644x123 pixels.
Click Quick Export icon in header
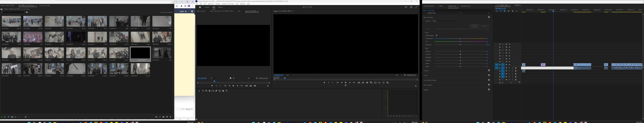(411, 7)
